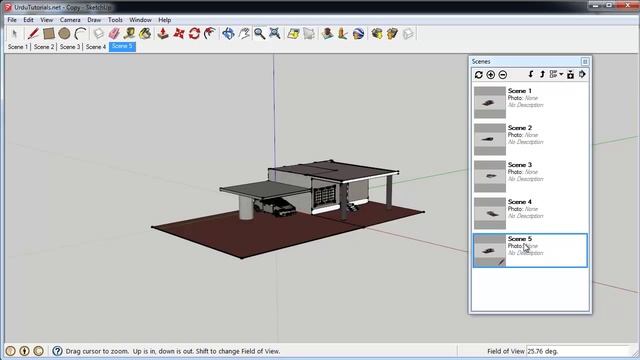Click the Add New Building icon
This screenshot has width=640, height=360.
click(x=327, y=34)
